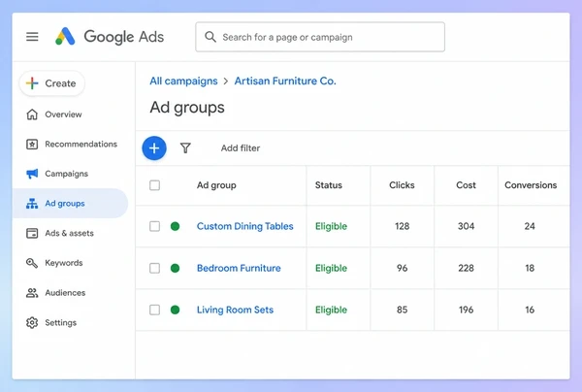Open the hamburger main menu

[x=32, y=36]
